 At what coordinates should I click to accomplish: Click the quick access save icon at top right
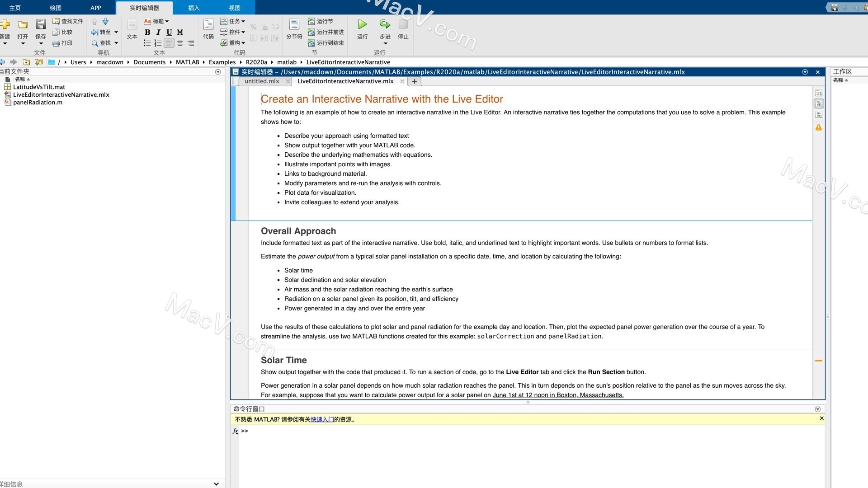click(835, 7)
